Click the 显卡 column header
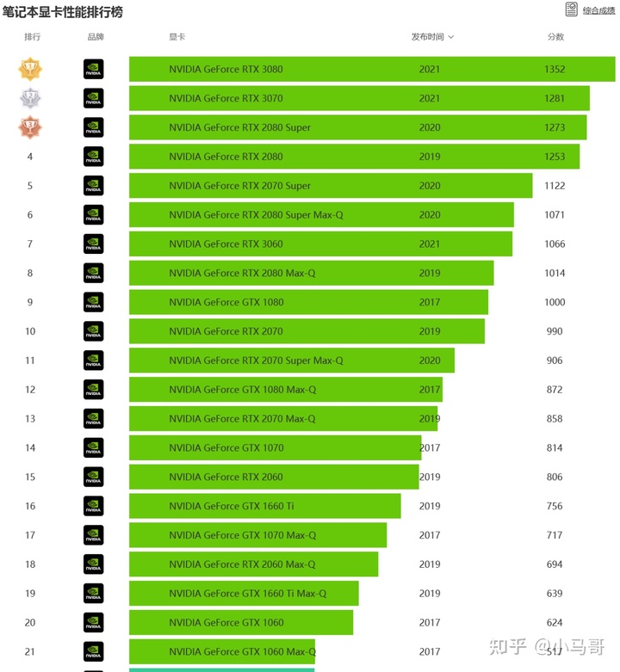 click(x=177, y=37)
